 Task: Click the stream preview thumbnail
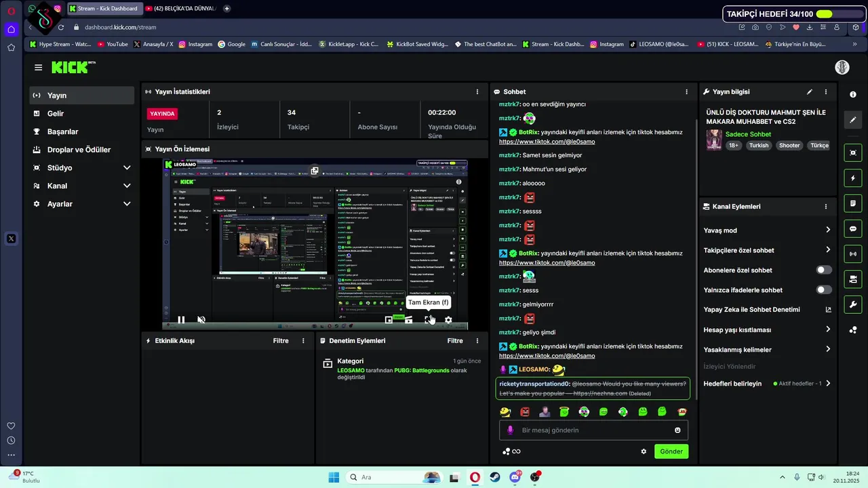[x=315, y=245]
